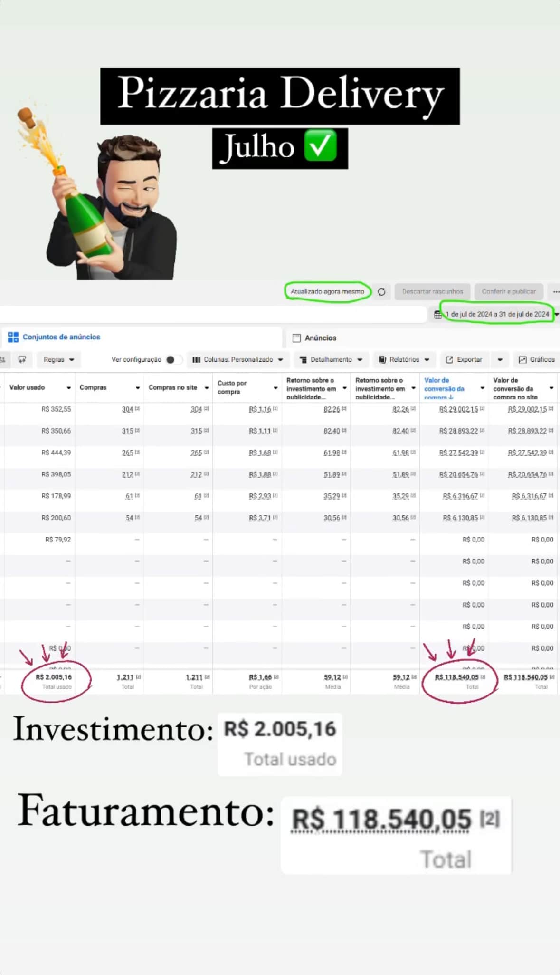Click the Descartar rascunhos button
This screenshot has height=975, width=560.
[x=432, y=292]
